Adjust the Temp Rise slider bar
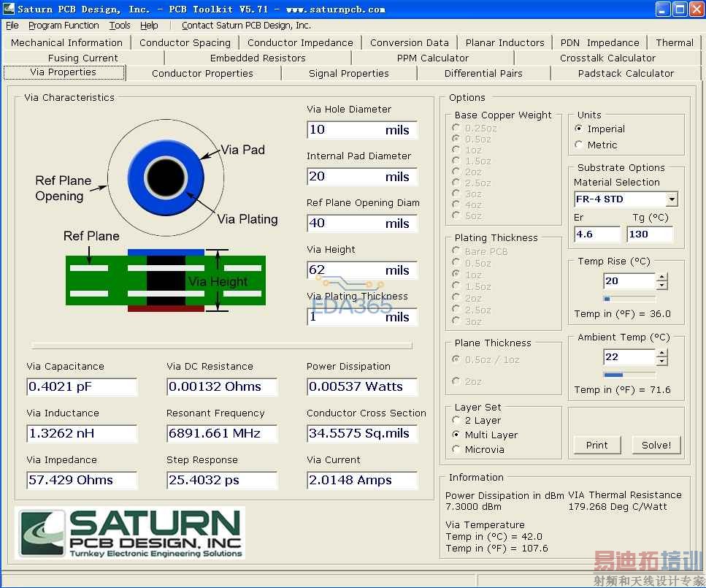 629,299
